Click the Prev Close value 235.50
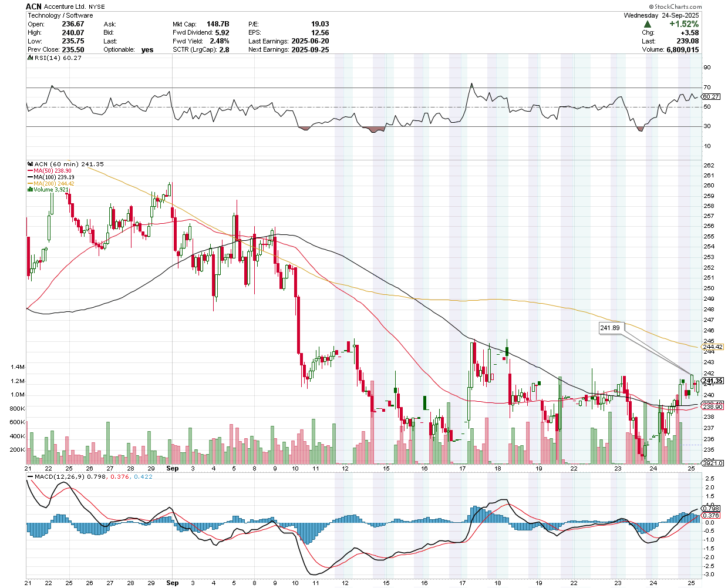The height and width of the screenshot is (588, 728). [x=73, y=50]
